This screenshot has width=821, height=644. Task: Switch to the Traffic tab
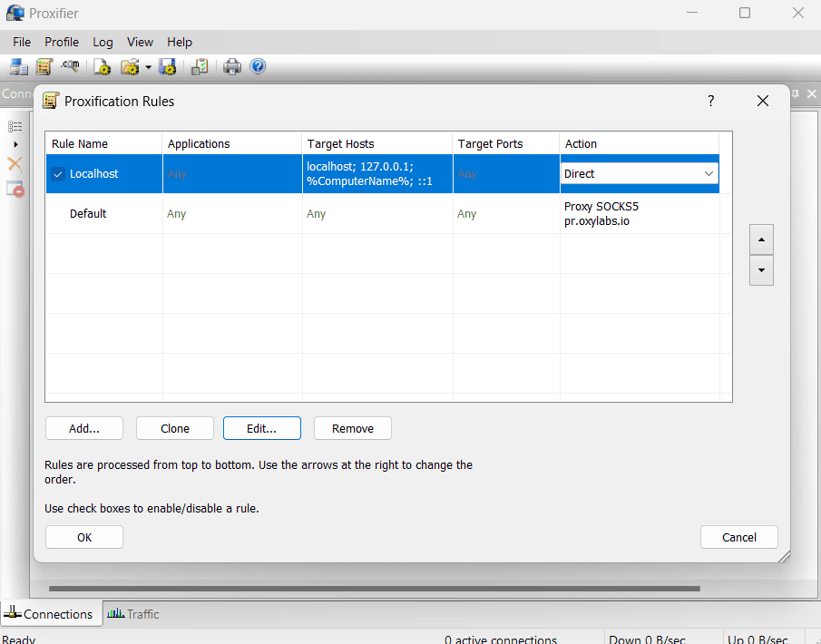tap(133, 614)
